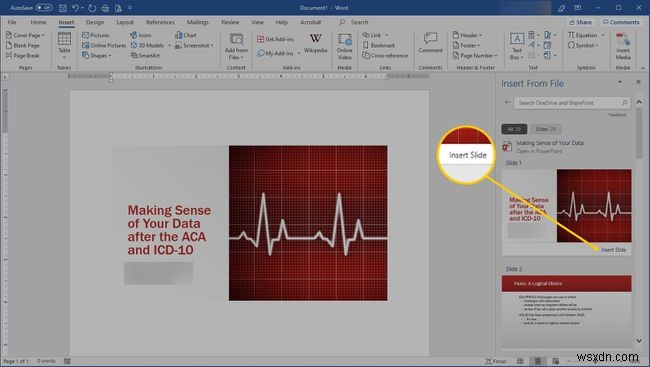The image size is (650, 367).
Task: Click Online Pictures
Action: (104, 45)
